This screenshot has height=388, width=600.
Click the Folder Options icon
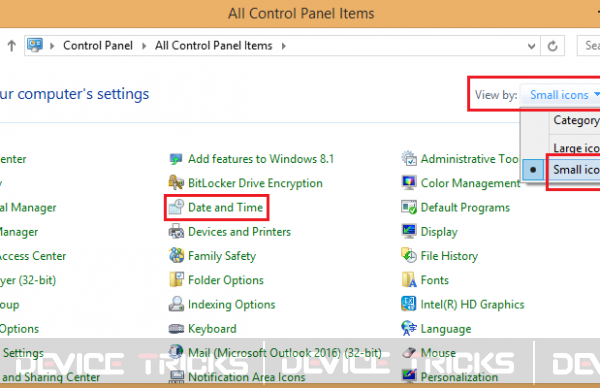pyautogui.click(x=176, y=280)
